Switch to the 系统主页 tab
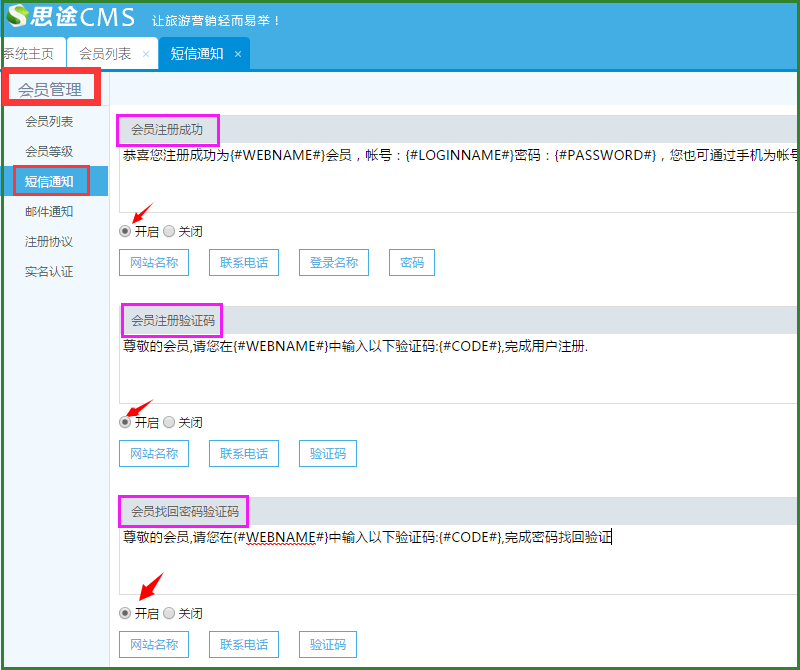This screenshot has width=800, height=670. click(28, 54)
